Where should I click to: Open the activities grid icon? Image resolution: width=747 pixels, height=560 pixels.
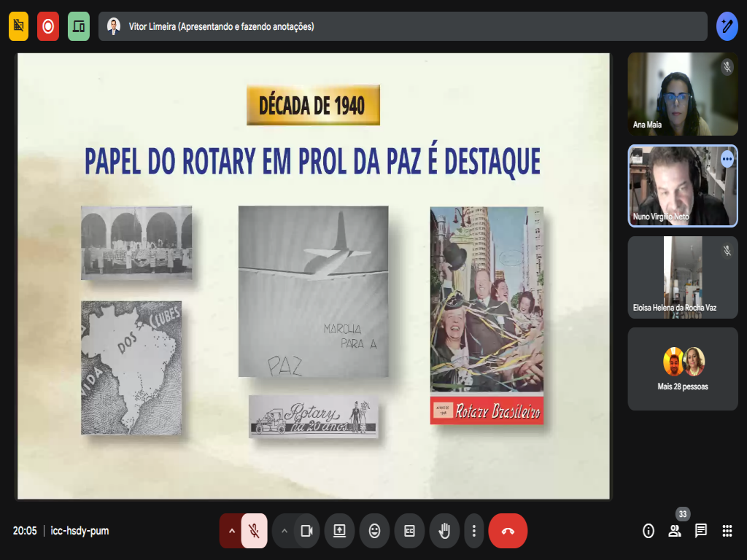pyautogui.click(x=727, y=531)
